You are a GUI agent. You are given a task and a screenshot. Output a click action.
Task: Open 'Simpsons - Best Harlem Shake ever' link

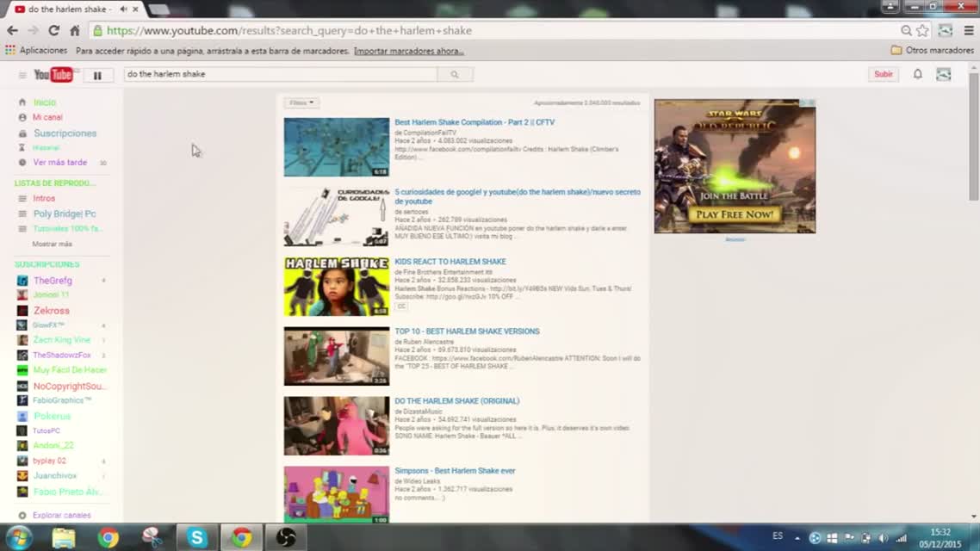(455, 471)
